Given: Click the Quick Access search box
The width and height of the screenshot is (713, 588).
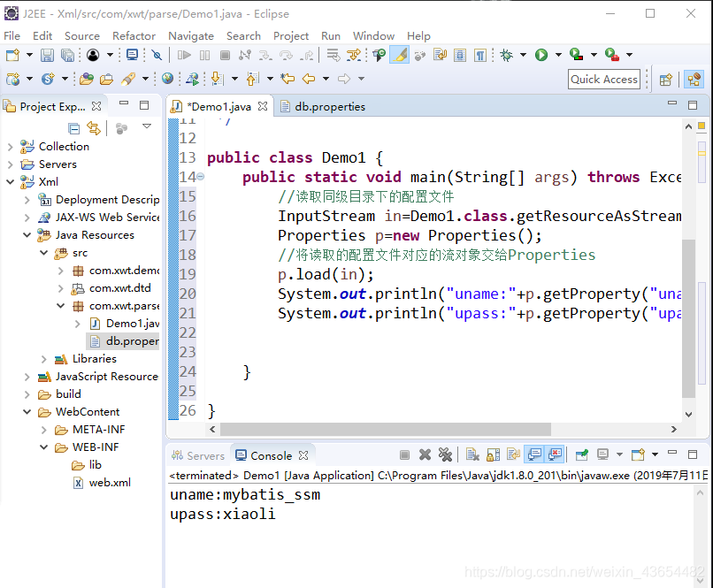Looking at the screenshot, I should 604,79.
